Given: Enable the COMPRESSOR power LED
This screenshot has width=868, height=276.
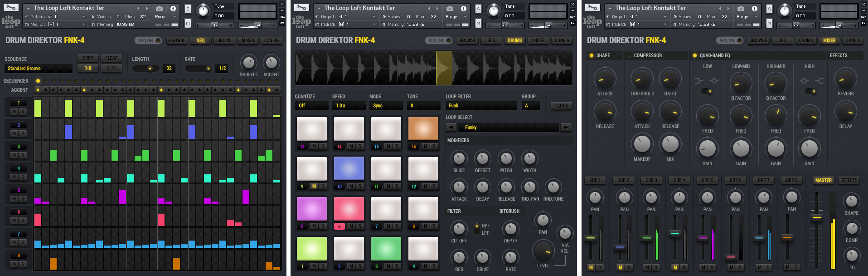Looking at the screenshot, I should click(x=629, y=55).
